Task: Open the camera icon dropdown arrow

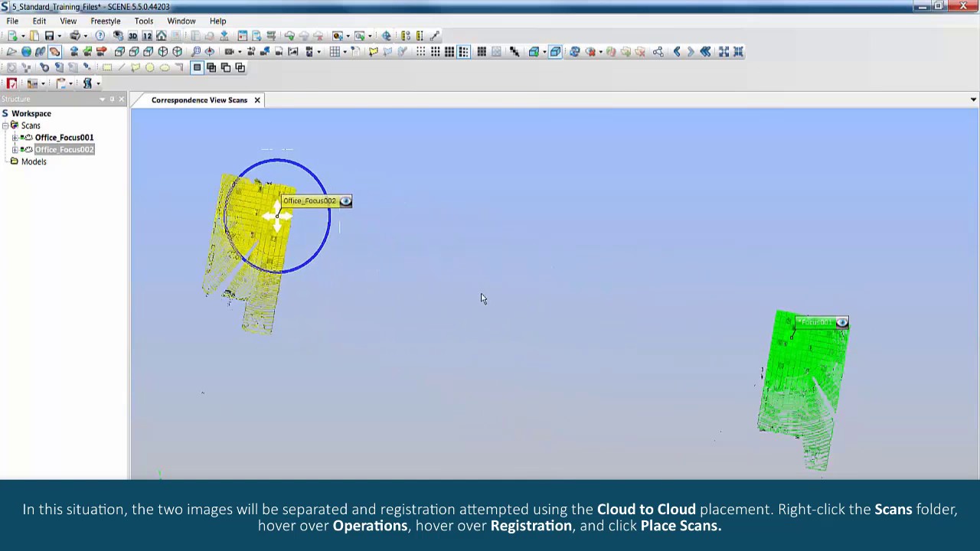Action: click(x=240, y=51)
